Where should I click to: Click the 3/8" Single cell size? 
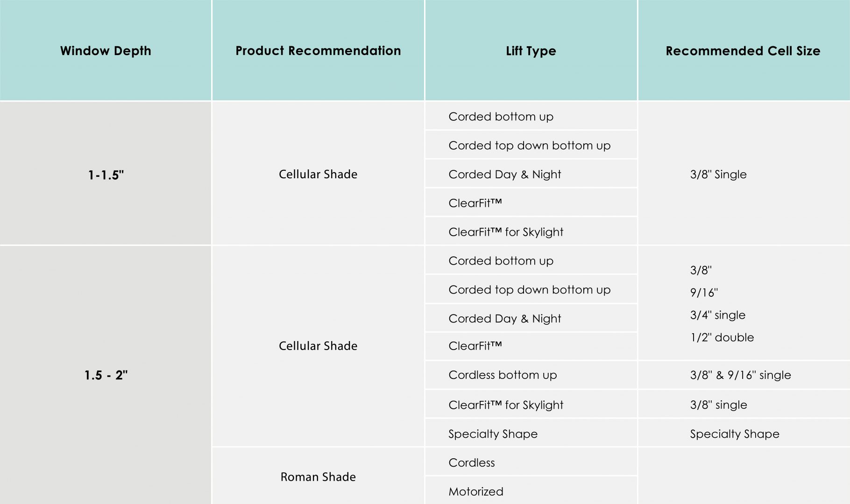[718, 174]
